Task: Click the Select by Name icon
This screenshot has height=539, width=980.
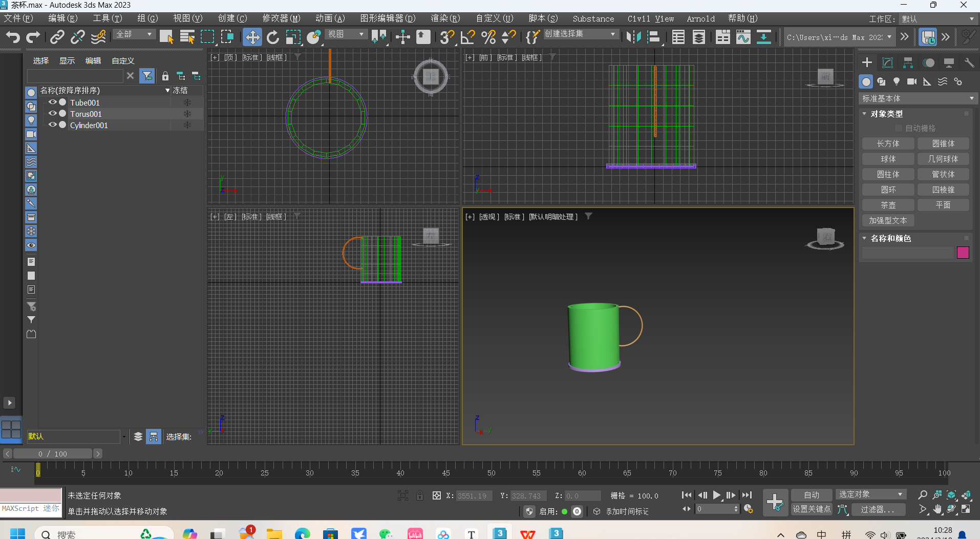Action: (x=187, y=37)
